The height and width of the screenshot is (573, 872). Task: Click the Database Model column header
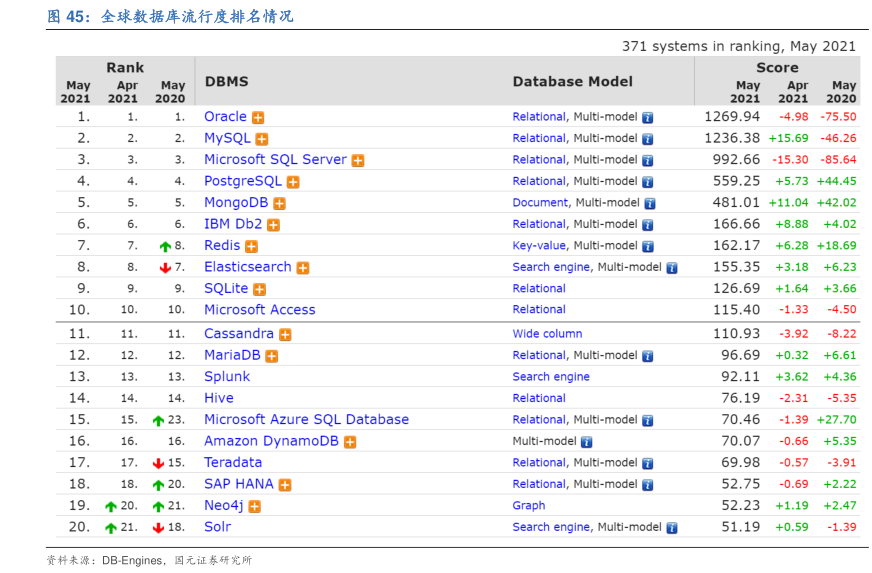573,82
